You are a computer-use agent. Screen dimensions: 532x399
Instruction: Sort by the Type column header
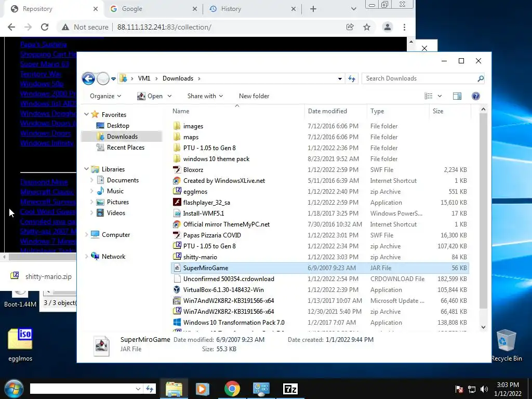(x=397, y=111)
